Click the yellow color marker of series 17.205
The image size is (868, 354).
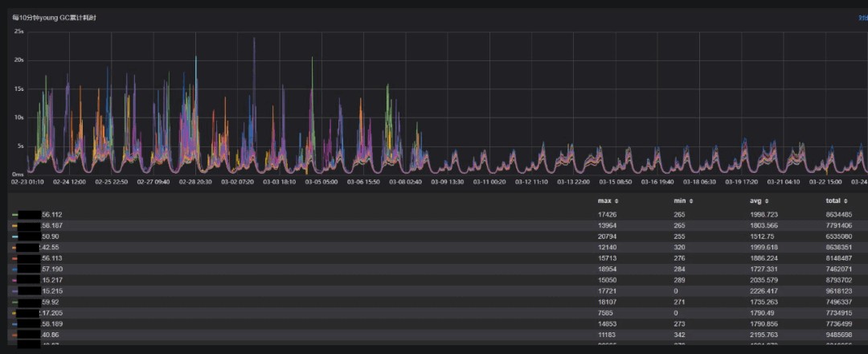15,312
